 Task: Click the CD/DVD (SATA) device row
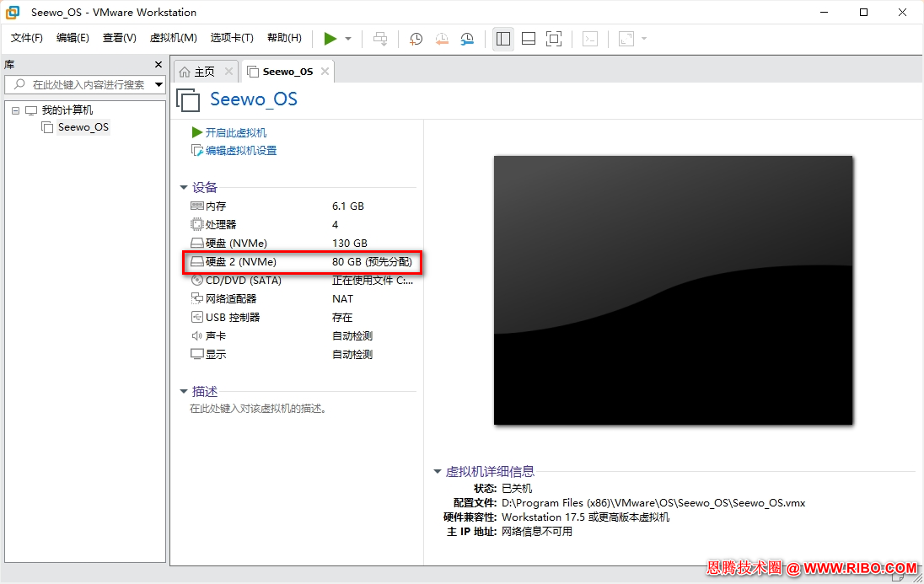[x=303, y=281]
